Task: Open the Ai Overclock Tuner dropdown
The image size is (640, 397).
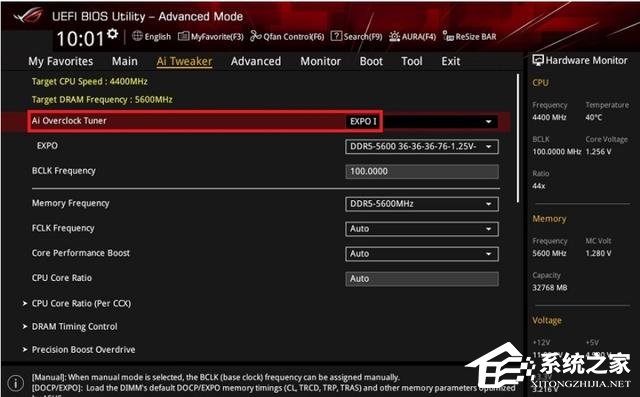Action: coord(422,122)
